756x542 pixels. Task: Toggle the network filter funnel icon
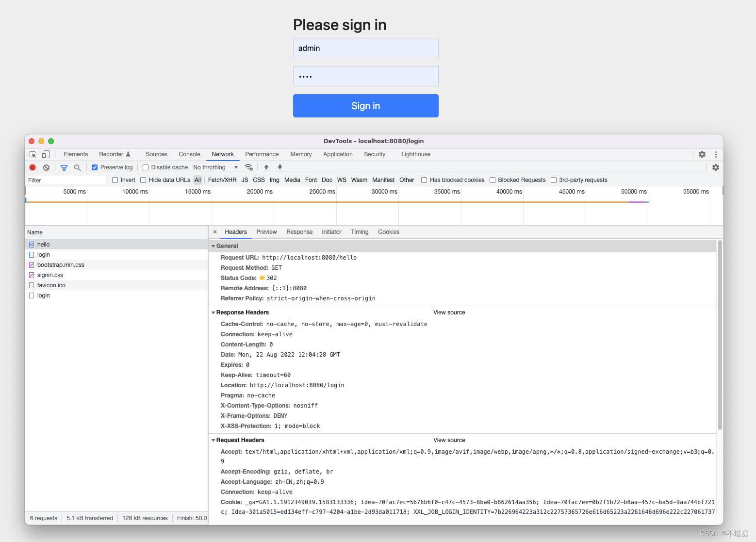[64, 167]
